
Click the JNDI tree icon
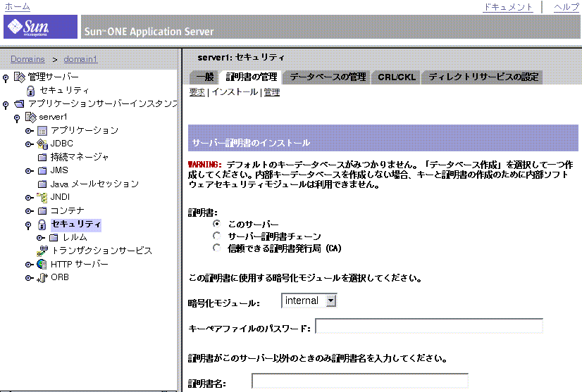click(x=42, y=198)
